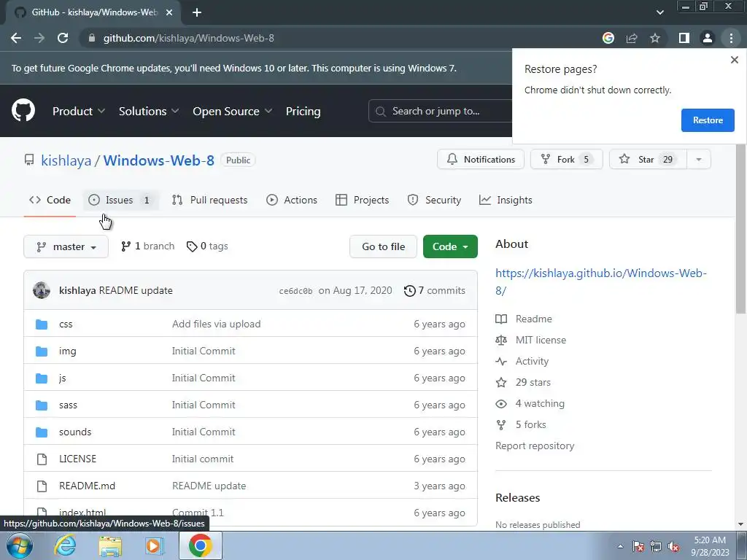Open Chrome three-dot menu

point(731,38)
